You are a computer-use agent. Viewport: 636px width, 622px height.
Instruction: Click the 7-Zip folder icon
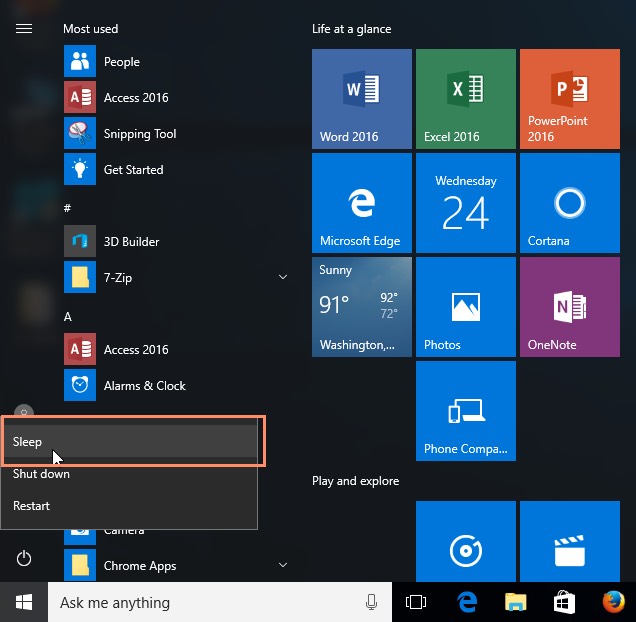pos(80,277)
